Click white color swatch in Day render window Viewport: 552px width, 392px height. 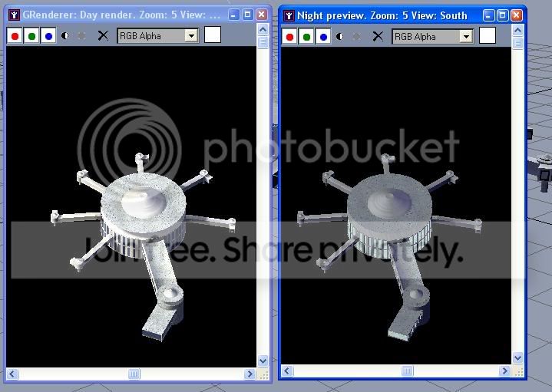[213, 35]
